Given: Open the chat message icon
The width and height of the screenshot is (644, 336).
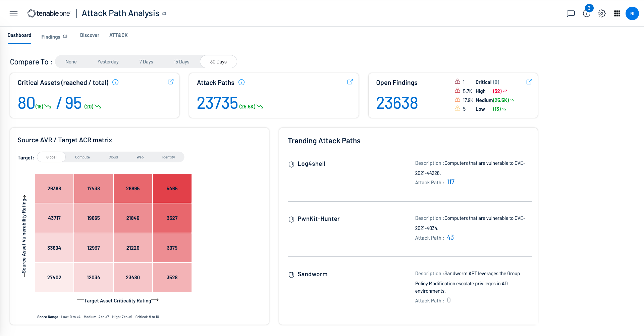Looking at the screenshot, I should click(x=571, y=13).
